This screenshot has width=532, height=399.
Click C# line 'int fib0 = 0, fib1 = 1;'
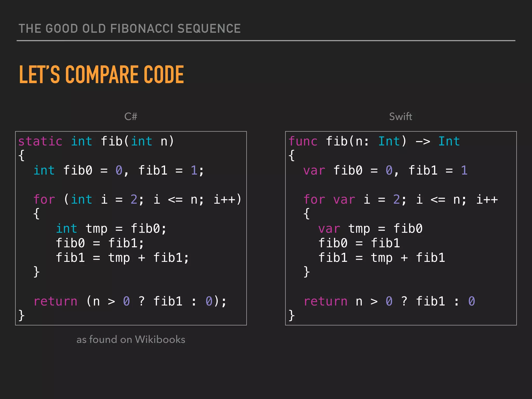pyautogui.click(x=119, y=171)
